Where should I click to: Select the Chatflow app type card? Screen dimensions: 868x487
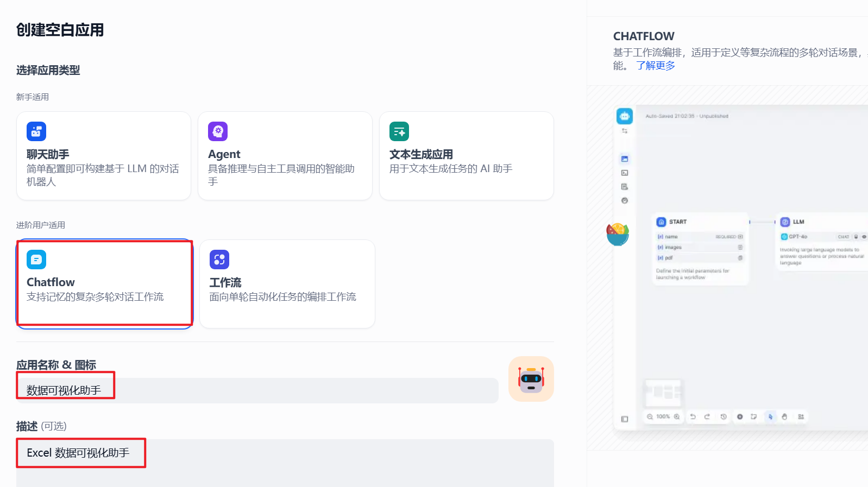point(104,283)
